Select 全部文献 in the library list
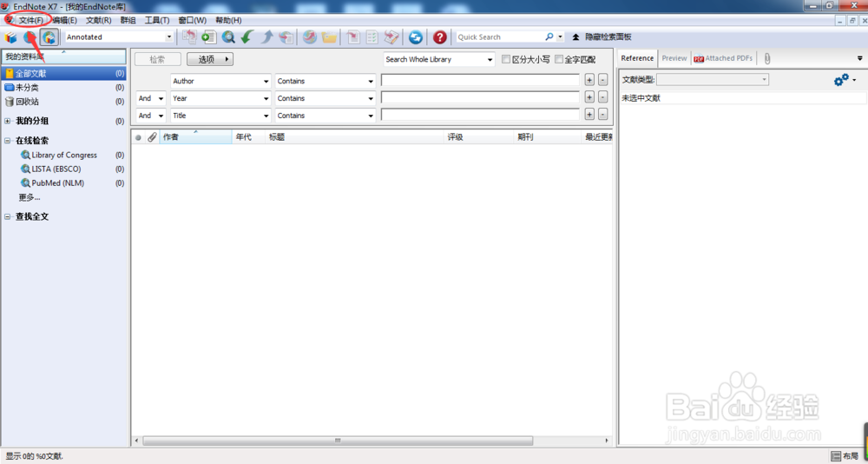Image resolution: width=868 pixels, height=464 pixels. tap(63, 73)
